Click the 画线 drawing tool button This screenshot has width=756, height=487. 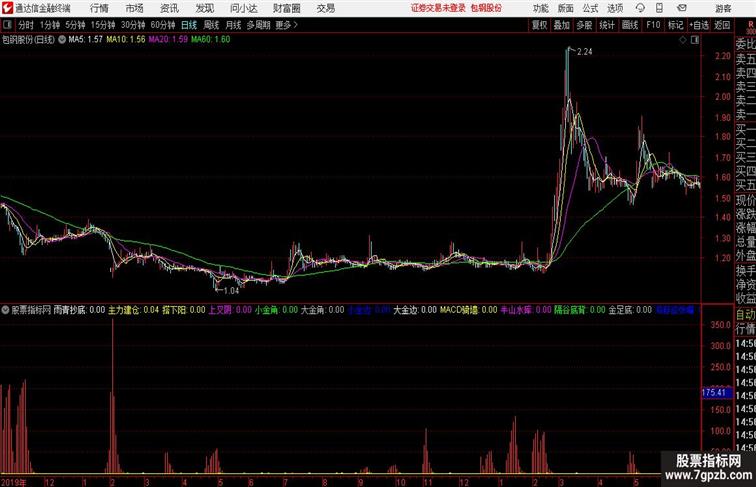pyautogui.click(x=630, y=25)
